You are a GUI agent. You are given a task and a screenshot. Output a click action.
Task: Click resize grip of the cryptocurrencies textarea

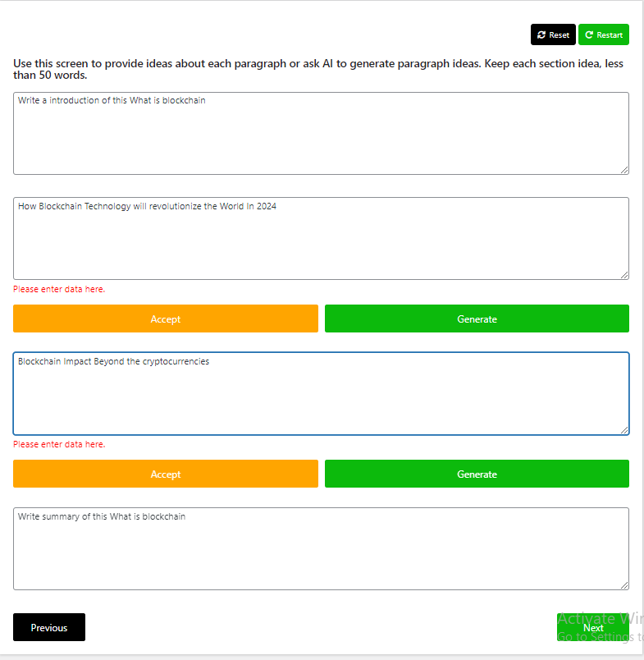pyautogui.click(x=624, y=429)
